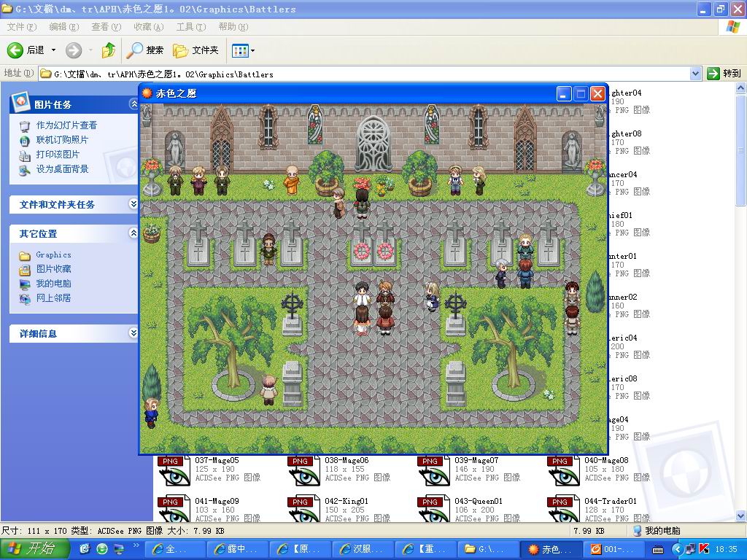
Task: Open 我的电脑 in other places
Action: tap(53, 284)
